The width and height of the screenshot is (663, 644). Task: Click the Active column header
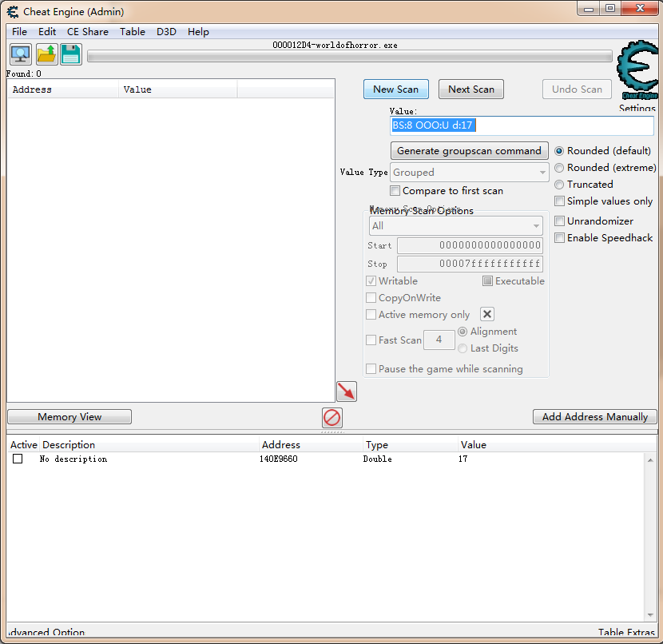(24, 445)
